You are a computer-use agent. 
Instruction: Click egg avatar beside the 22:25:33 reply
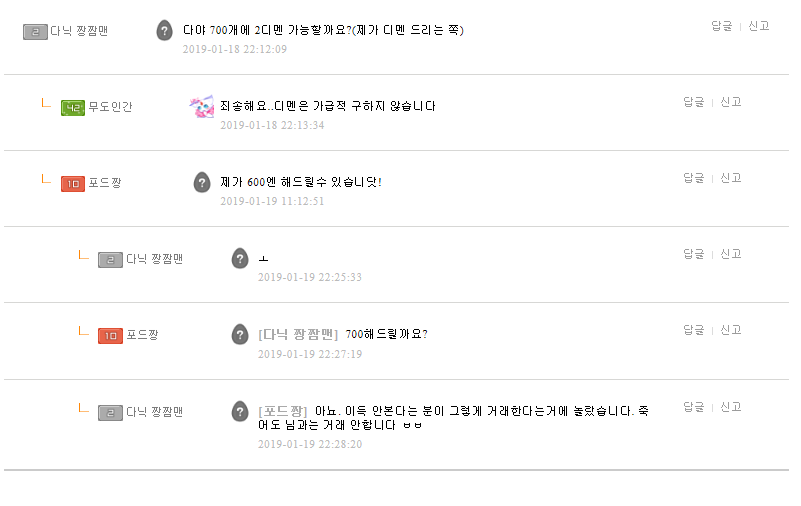pos(240,259)
